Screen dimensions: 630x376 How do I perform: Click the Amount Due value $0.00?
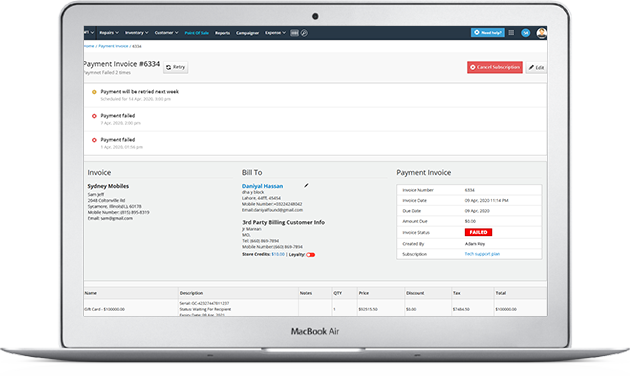tap(470, 221)
